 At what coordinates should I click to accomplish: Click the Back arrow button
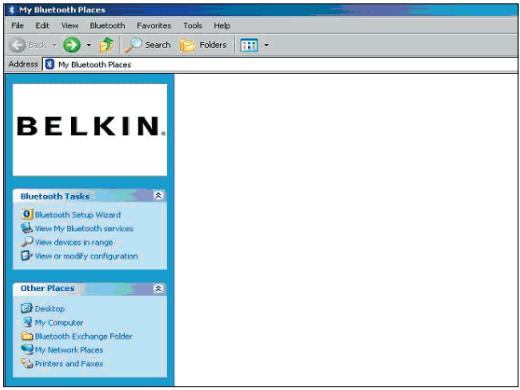point(17,45)
